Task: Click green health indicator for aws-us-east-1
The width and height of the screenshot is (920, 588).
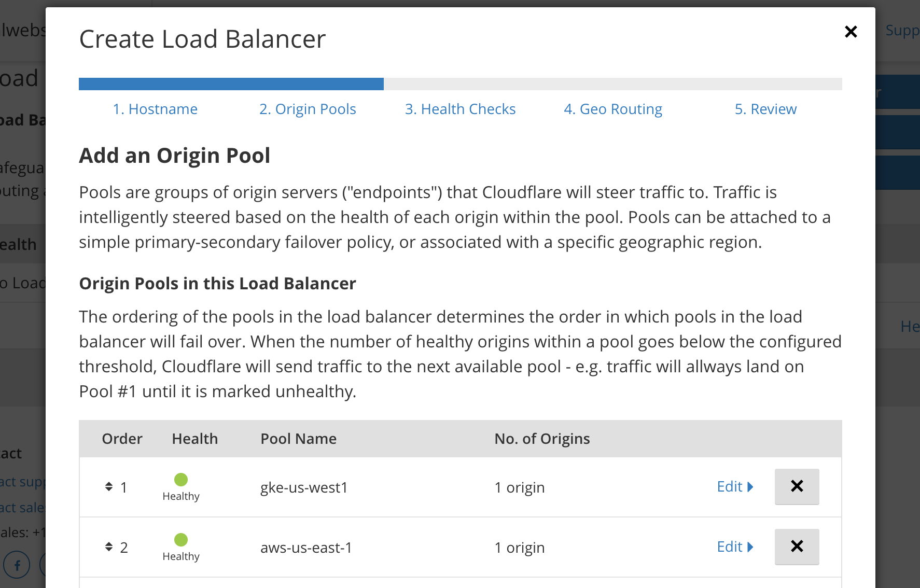Action: 181,540
